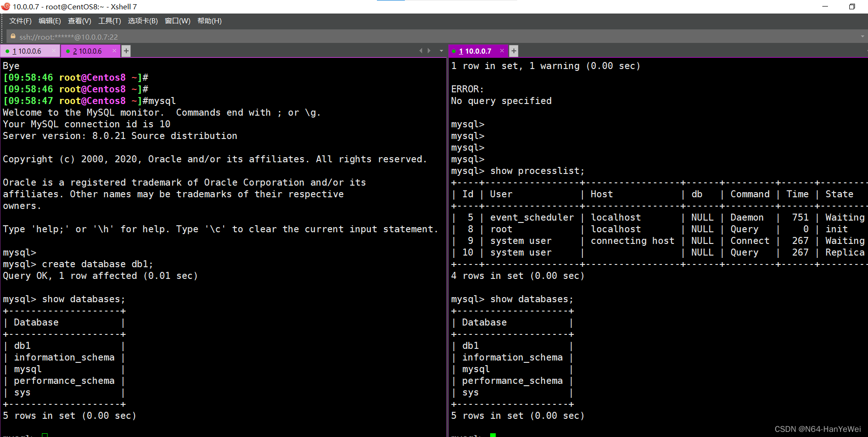The image size is (868, 437).
Task: Click the Xshell application icon in the title bar
Action: (x=5, y=7)
